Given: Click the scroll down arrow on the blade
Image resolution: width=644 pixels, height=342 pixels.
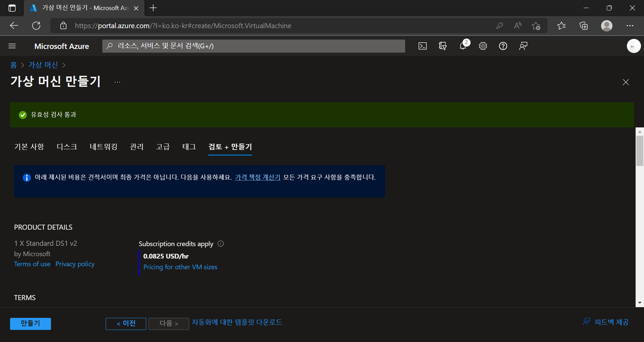Looking at the screenshot, I should coord(639,303).
